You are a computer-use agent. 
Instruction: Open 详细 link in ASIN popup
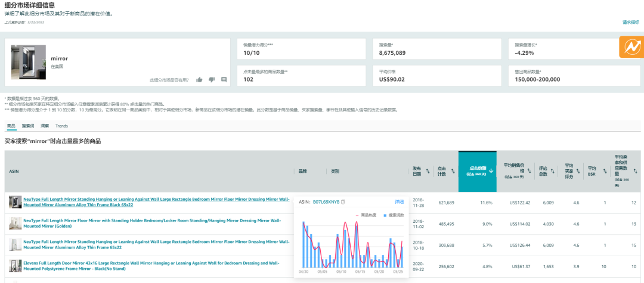[399, 202]
